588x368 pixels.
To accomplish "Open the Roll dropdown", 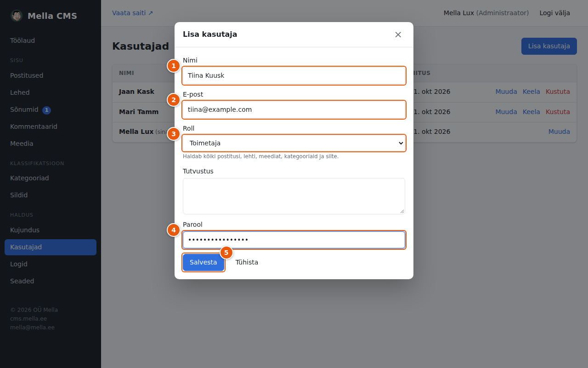I will (x=294, y=143).
